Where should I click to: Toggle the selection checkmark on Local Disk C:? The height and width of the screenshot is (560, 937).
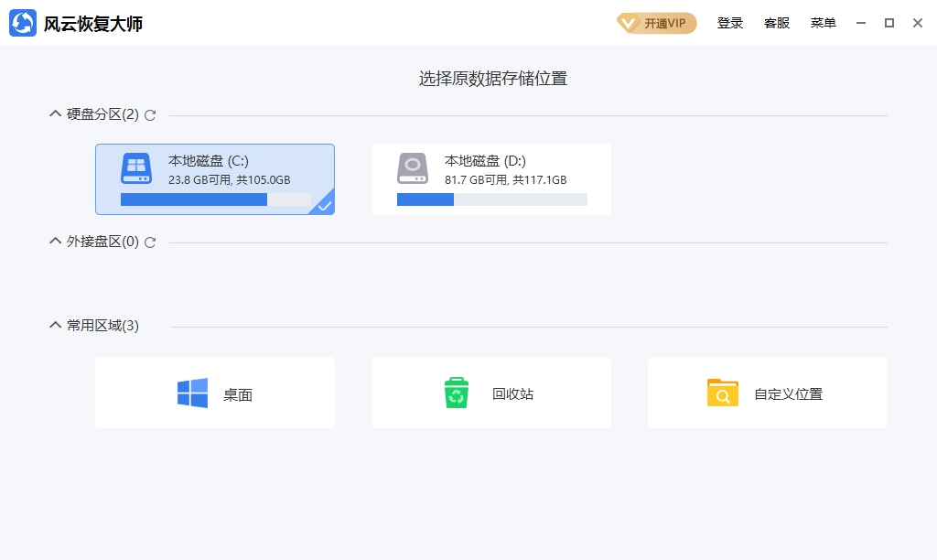pyautogui.click(x=325, y=207)
